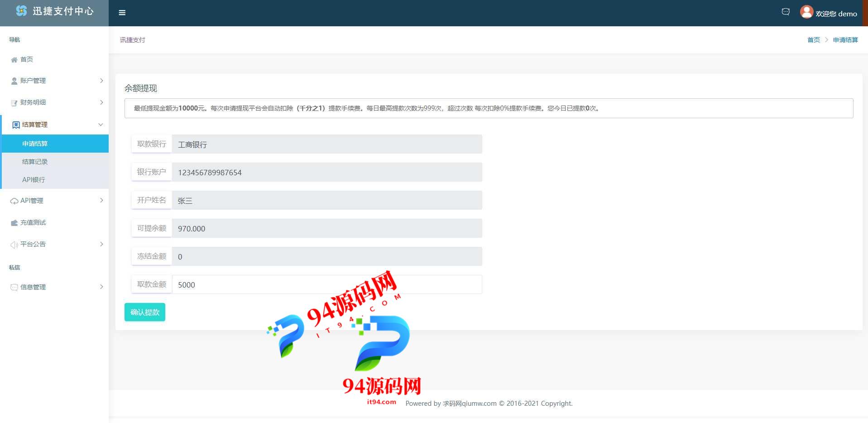Click the 讯捷支付 page title text
The width and height of the screenshot is (868, 423).
[x=133, y=40]
